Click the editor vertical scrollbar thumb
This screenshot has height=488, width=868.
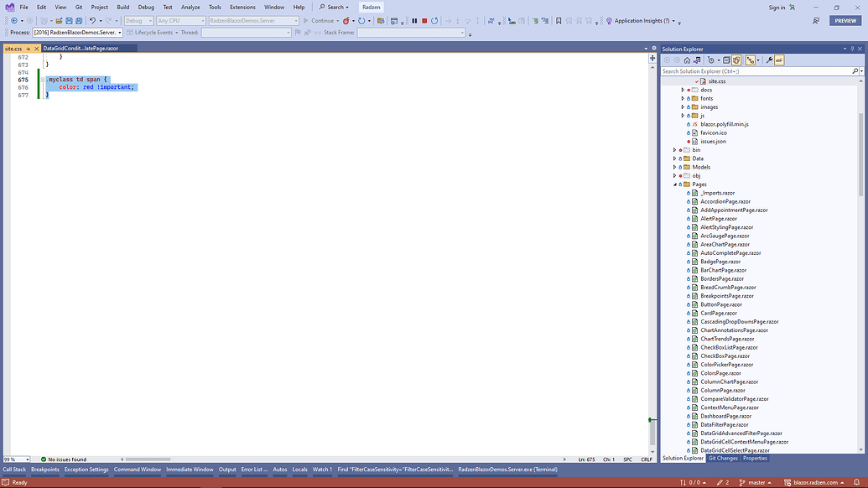(652, 432)
